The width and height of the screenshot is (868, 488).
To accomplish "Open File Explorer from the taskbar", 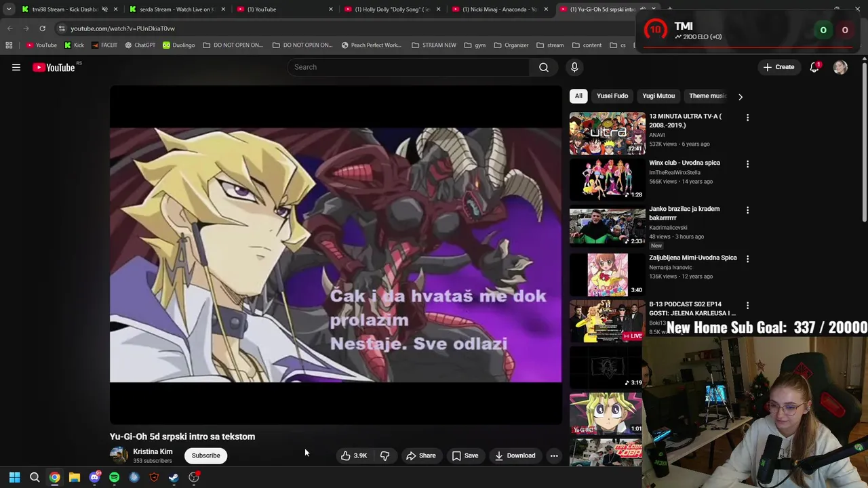I will (x=75, y=477).
